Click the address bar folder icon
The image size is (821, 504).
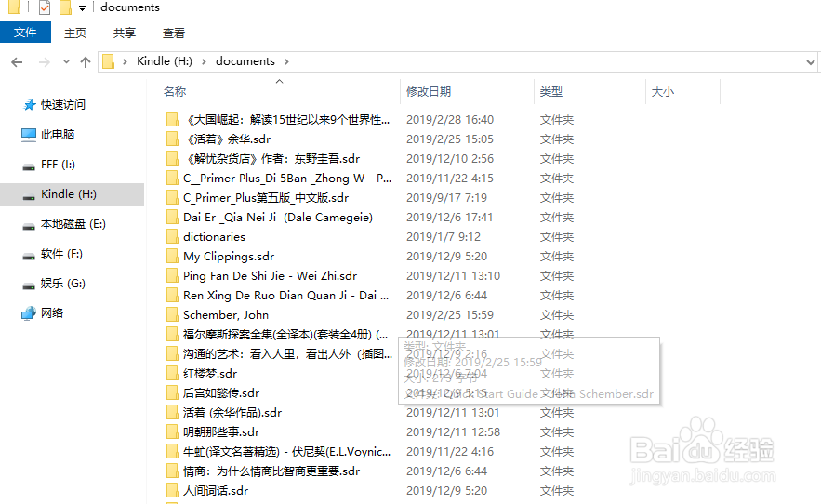[109, 61]
